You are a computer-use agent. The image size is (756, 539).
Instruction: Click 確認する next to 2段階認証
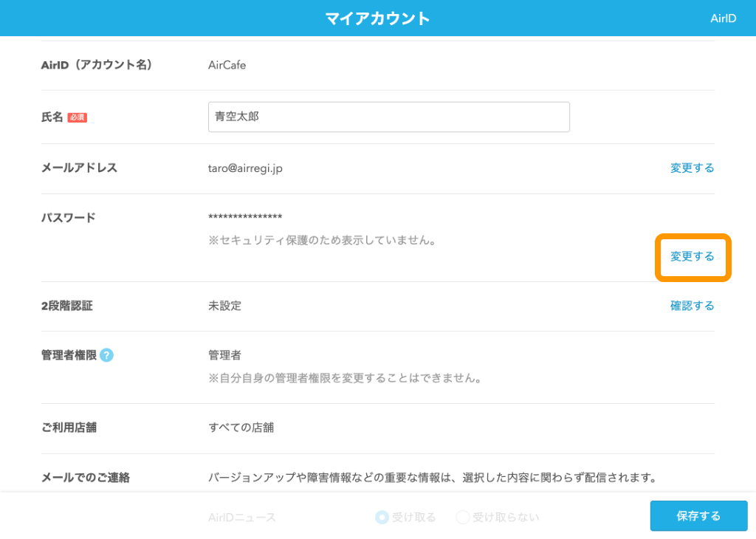pos(692,306)
